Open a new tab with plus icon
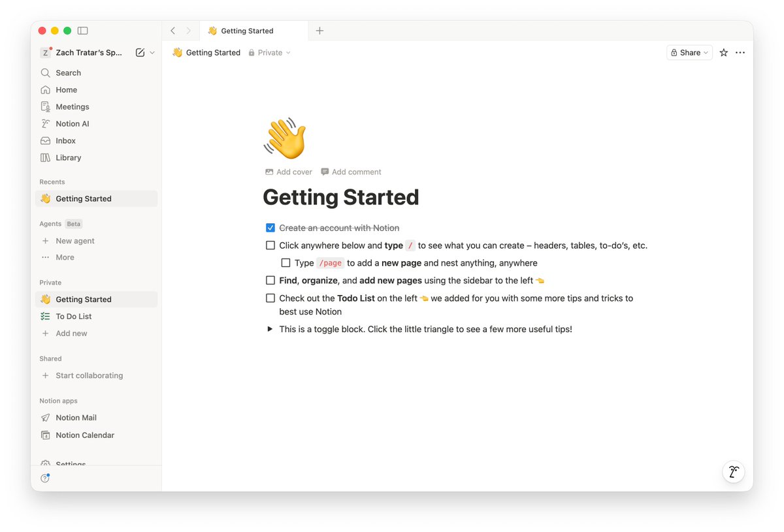Screen dimensions: 784x532 [x=319, y=31]
